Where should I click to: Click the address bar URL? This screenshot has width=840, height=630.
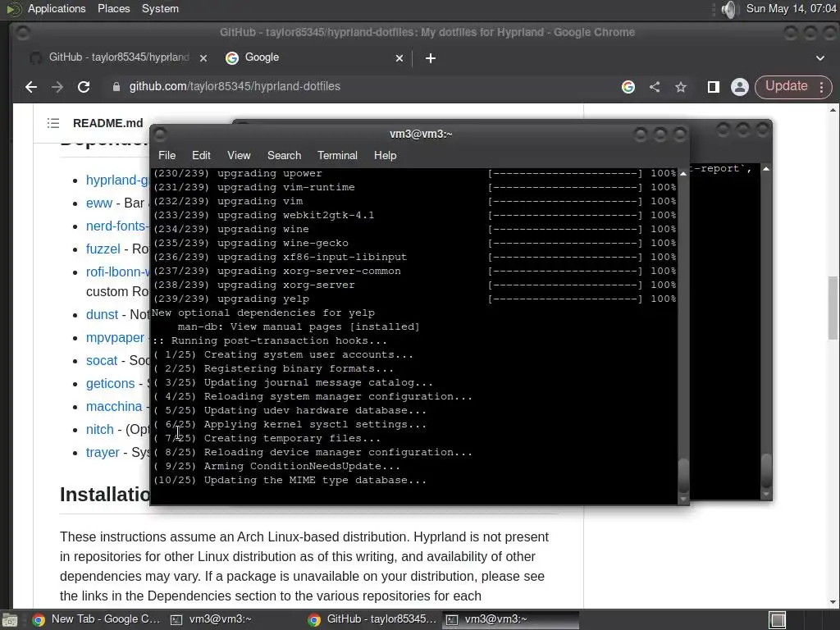click(x=235, y=86)
